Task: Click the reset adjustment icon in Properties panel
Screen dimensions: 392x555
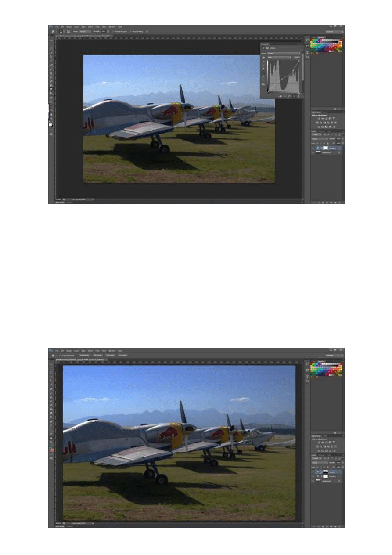Action: tap(290, 96)
